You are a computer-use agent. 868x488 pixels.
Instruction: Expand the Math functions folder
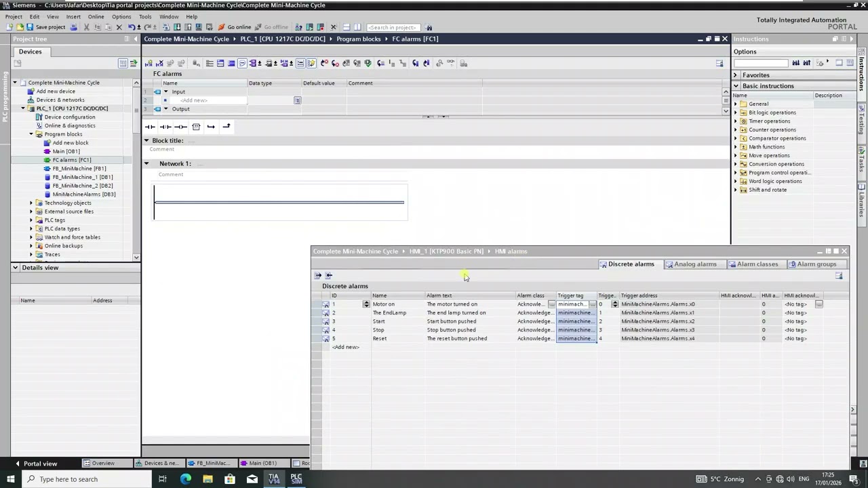pyautogui.click(x=736, y=147)
